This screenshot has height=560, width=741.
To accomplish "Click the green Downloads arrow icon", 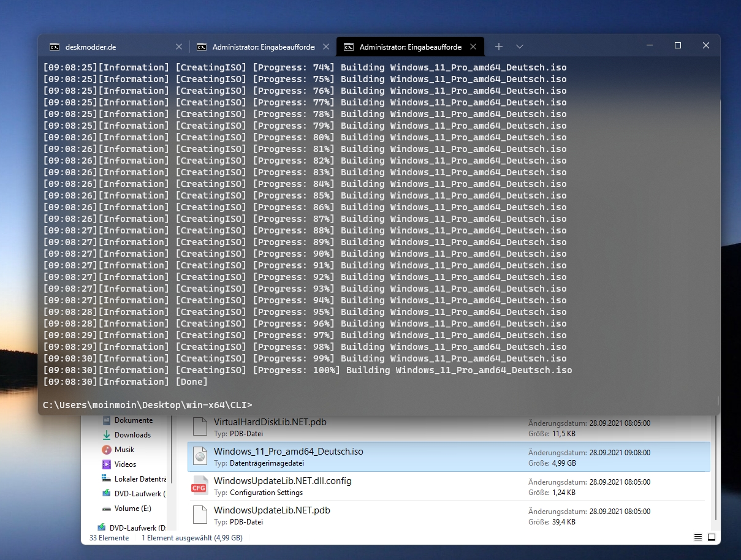I will [107, 435].
